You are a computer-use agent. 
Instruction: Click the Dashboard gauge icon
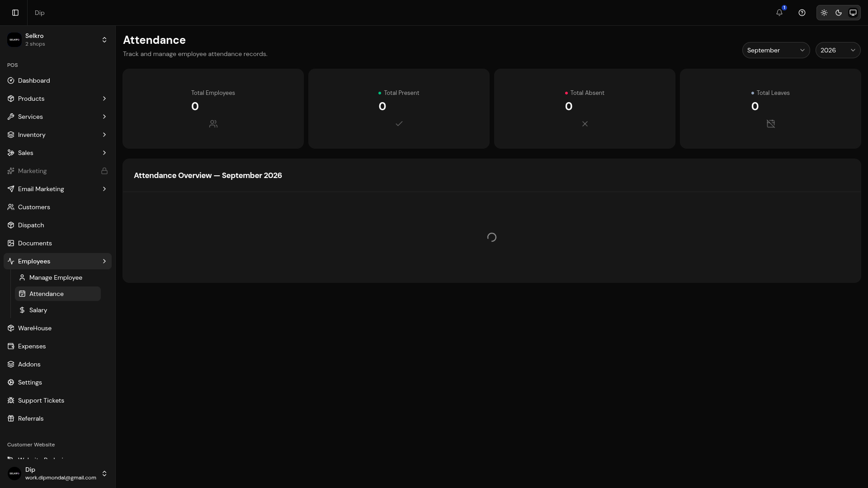click(11, 80)
